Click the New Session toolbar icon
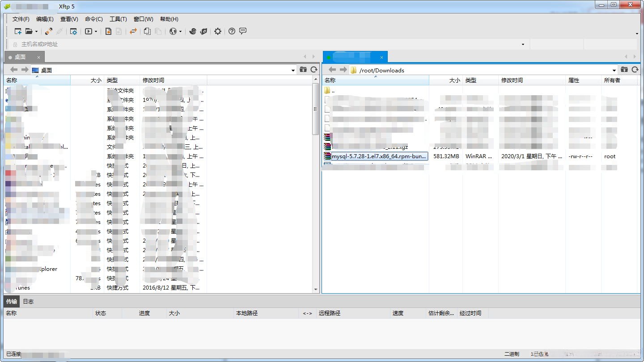644x362 pixels. (x=18, y=31)
